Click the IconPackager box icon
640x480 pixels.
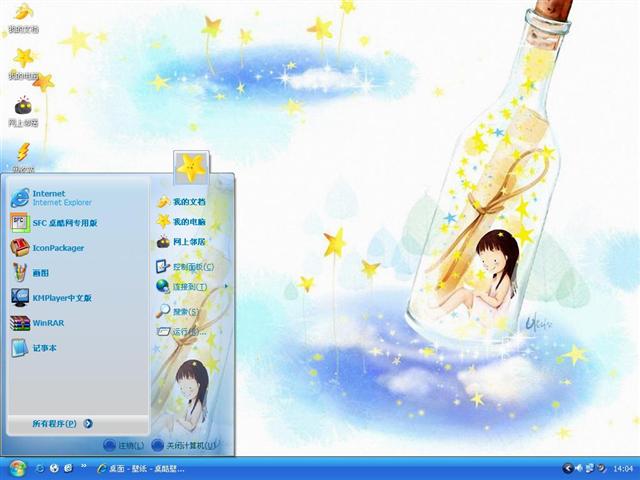click(x=20, y=248)
